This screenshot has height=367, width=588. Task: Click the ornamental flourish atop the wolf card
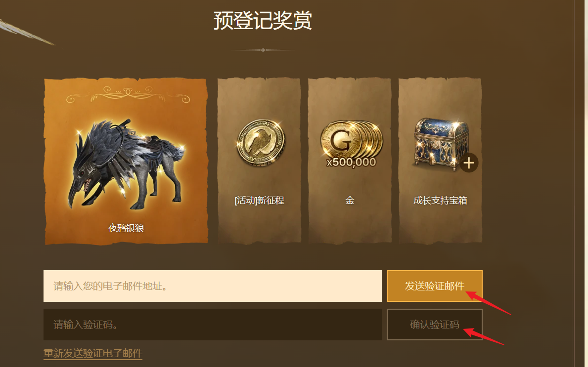pyautogui.click(x=128, y=94)
